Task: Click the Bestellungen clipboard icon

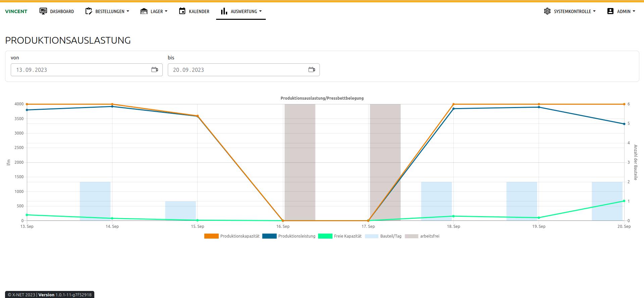Action: coord(89,11)
